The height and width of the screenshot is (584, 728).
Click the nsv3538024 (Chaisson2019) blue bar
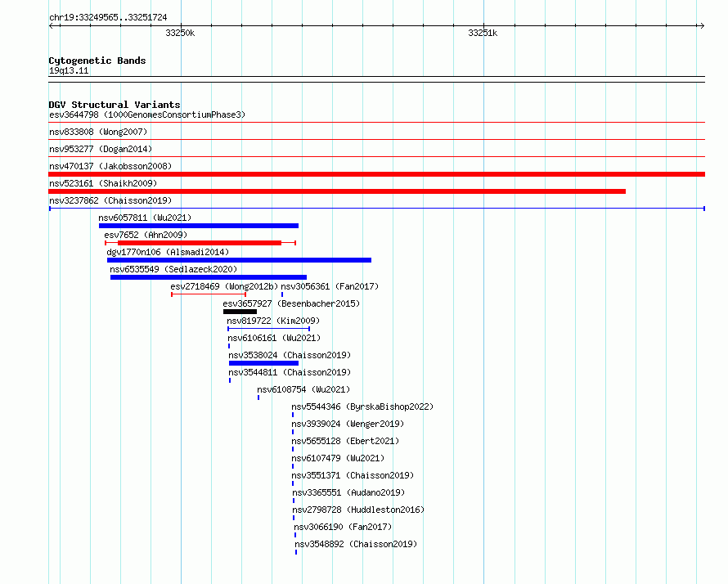point(263,363)
